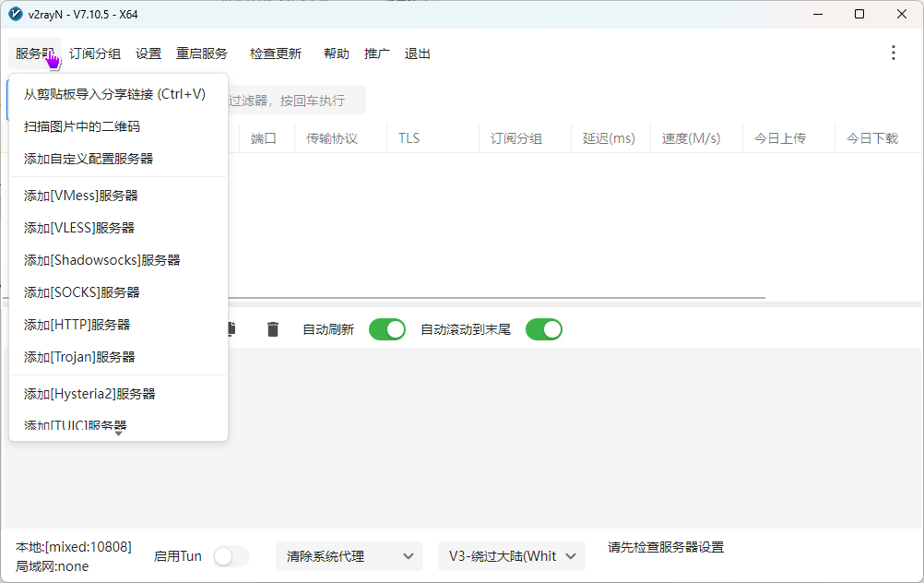Open the V3-绕过大陆 routing dropdown
The height and width of the screenshot is (583, 924).
pyautogui.click(x=511, y=556)
